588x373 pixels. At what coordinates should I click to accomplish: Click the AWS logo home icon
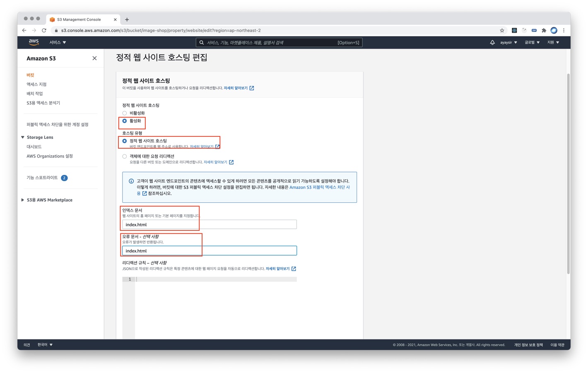pos(34,42)
